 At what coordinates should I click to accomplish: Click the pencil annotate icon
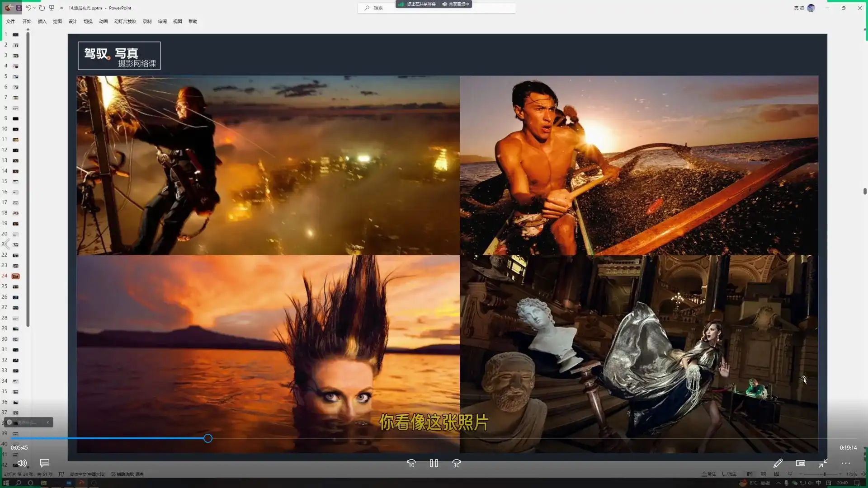coord(778,463)
